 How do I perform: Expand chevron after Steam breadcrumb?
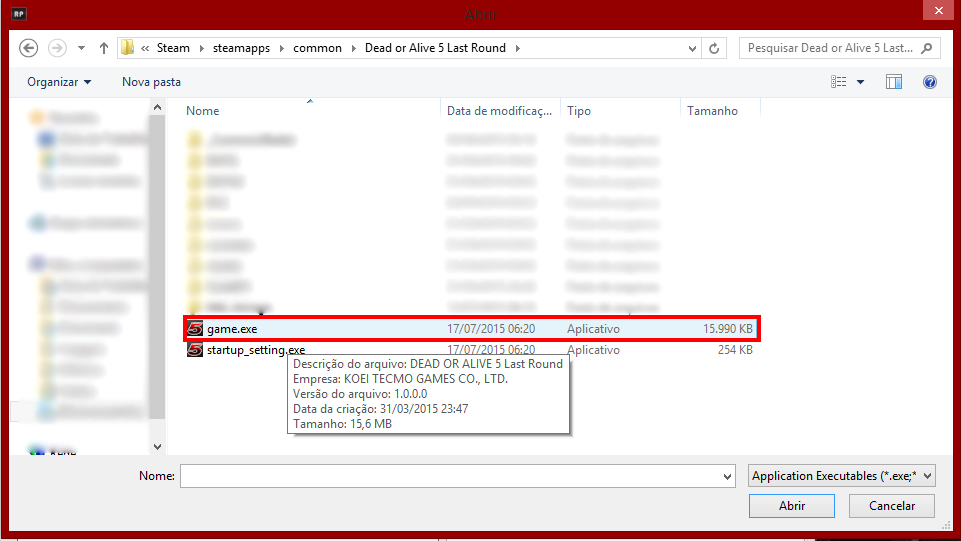pos(201,48)
